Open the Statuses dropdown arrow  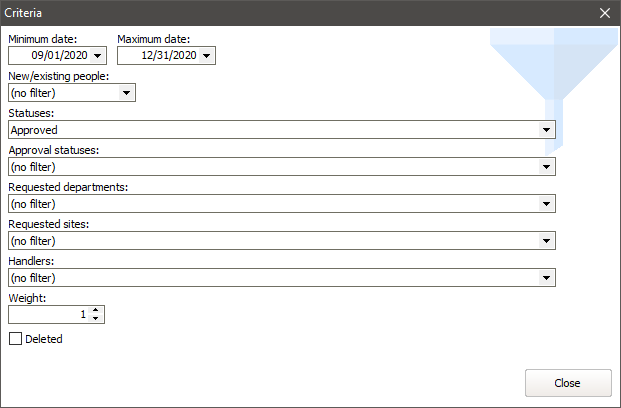click(x=546, y=130)
